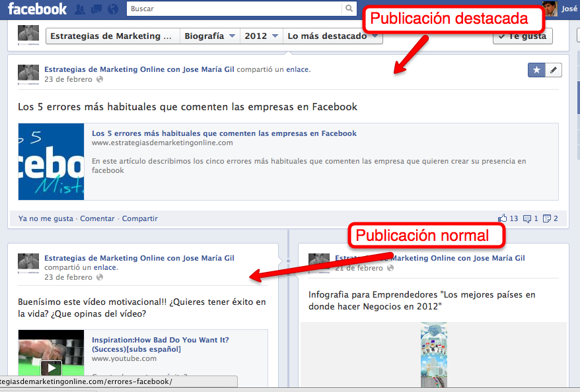Click the pencil edit icon on highlighted post
Image resolution: width=580 pixels, height=392 pixels.
[x=554, y=70]
